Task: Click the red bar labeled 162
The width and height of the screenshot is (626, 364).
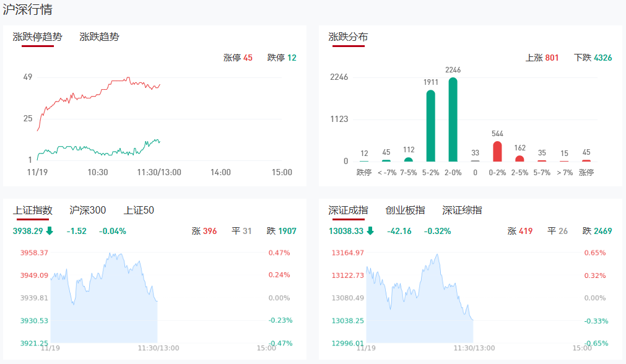Action: [x=519, y=158]
